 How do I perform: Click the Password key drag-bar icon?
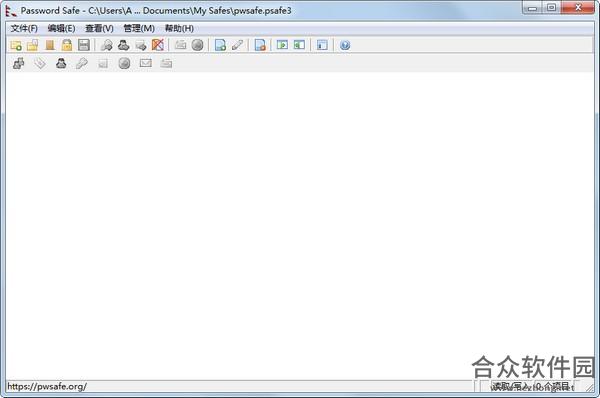[x=82, y=63]
